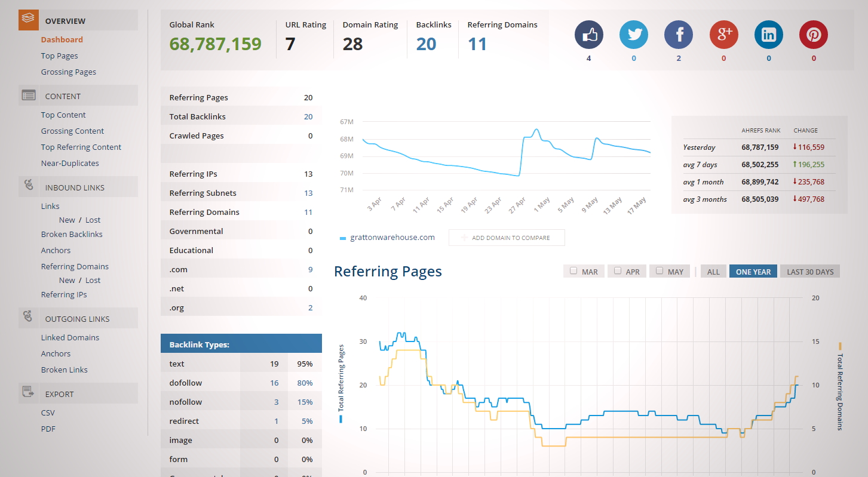Click the LinkedIn icon
The width and height of the screenshot is (868, 477).
coord(768,35)
